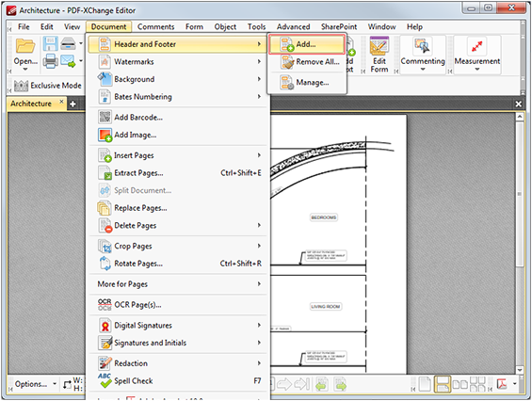Click the Open folder icon
Screen dimensions: 532x401
25,46
